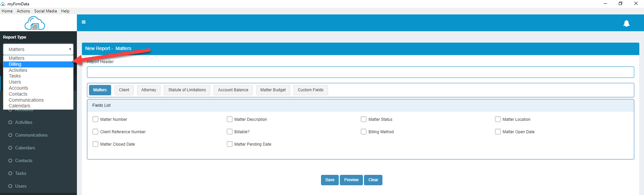Screen dimensions: 644x195
Task: Click the Activities sidebar circle icon
Action: 10,123
